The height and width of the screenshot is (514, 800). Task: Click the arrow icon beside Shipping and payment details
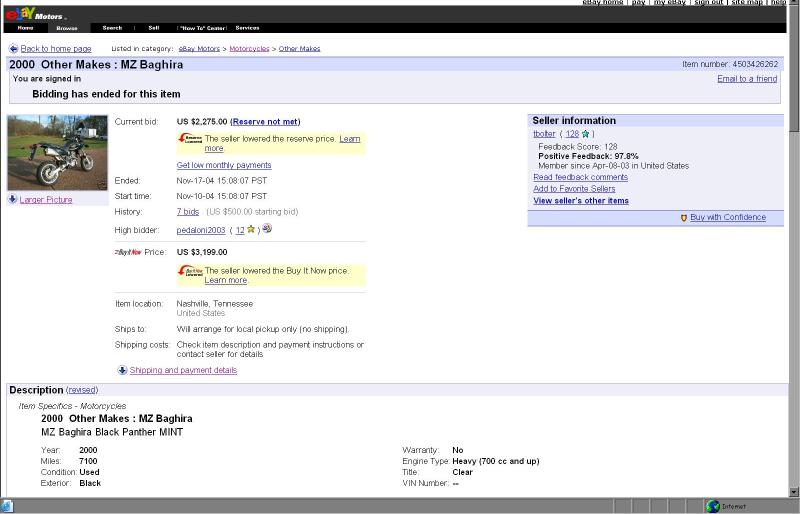[122, 370]
